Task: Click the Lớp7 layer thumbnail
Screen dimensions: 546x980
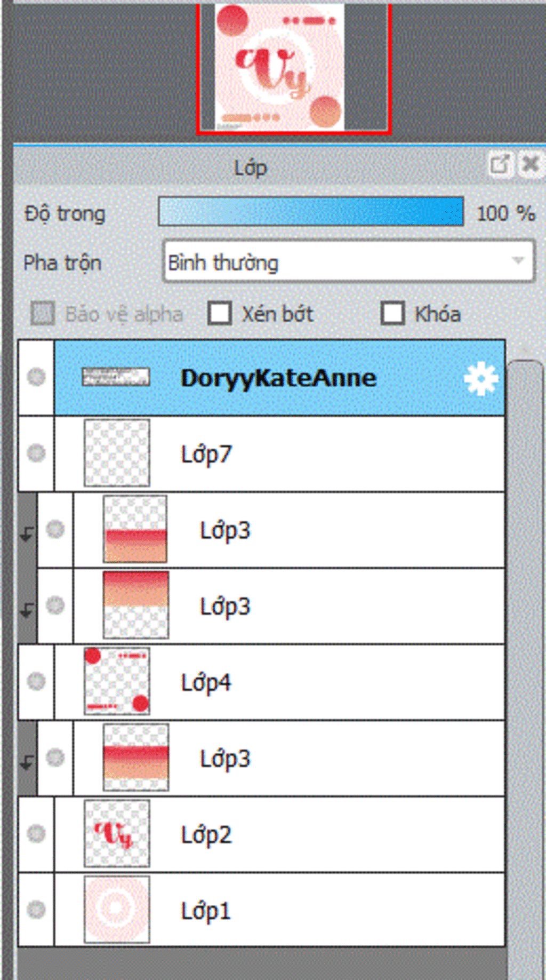Action: pos(117,453)
